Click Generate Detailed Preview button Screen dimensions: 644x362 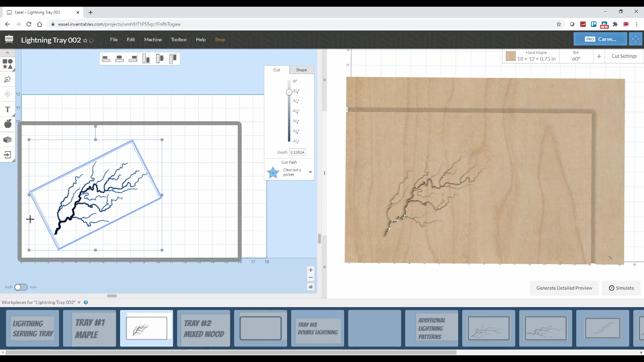point(564,288)
